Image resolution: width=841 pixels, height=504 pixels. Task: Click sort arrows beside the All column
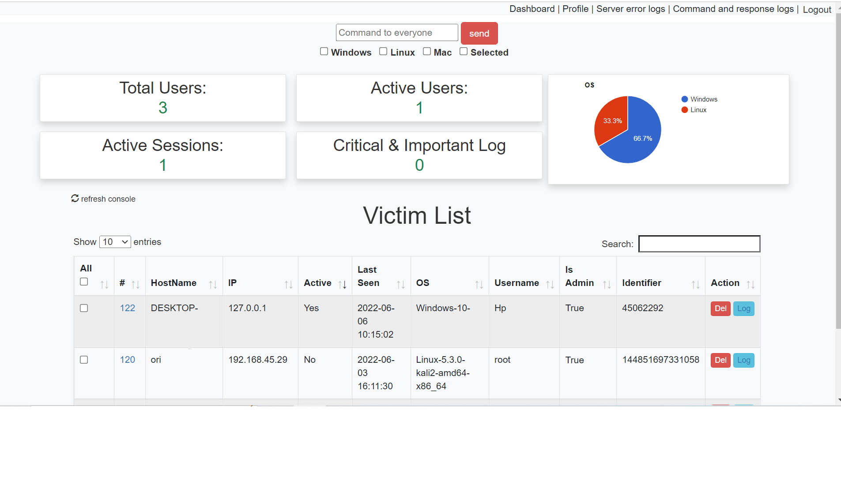click(x=104, y=285)
